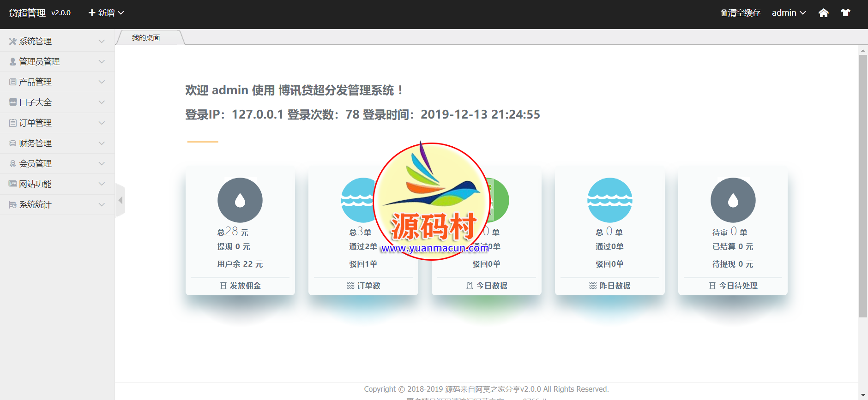Viewport: 868px width, 400px height.
Task: Open the skin theme t-shirt icon
Action: coord(845,13)
